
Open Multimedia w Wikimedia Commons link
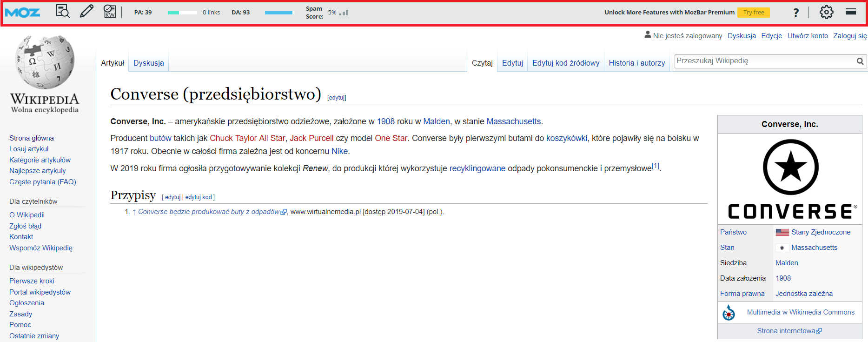point(801,312)
